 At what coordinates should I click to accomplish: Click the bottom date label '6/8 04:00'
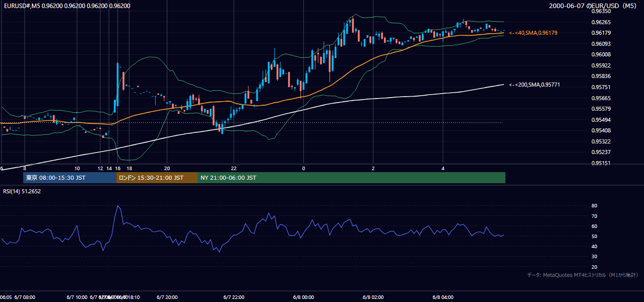(x=443, y=297)
